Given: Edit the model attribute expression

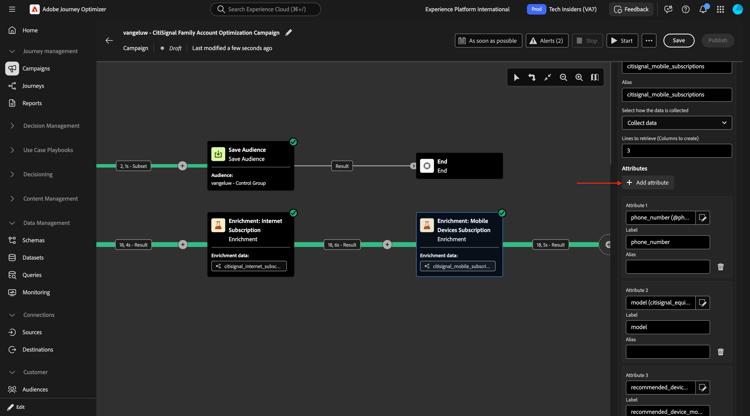Looking at the screenshot, I should pos(703,303).
